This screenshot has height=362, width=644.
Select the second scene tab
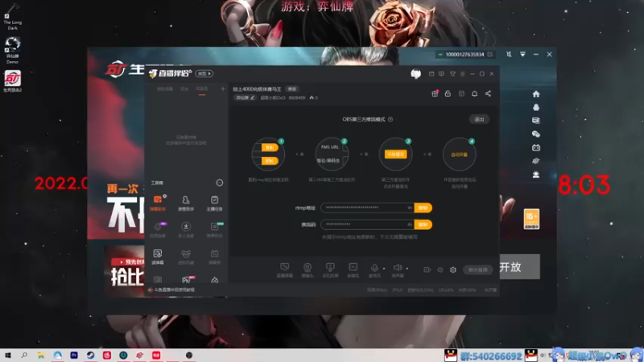tap(184, 89)
